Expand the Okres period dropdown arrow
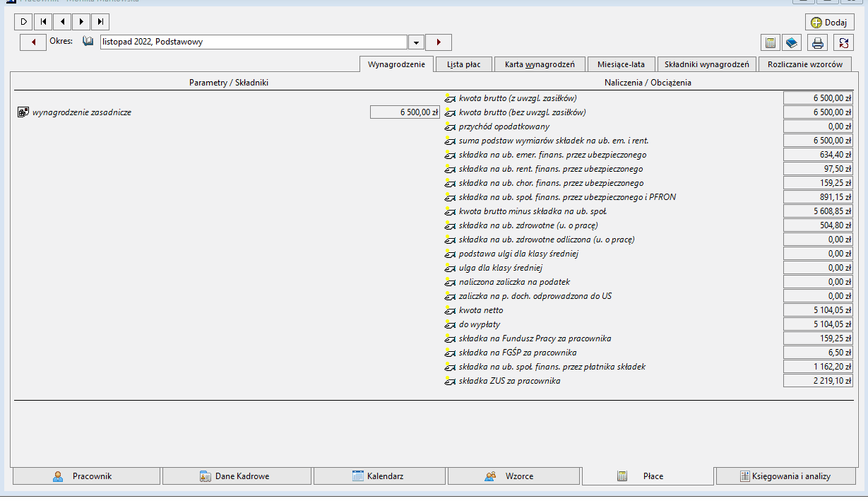Image resolution: width=868 pixels, height=501 pixels. tap(416, 42)
